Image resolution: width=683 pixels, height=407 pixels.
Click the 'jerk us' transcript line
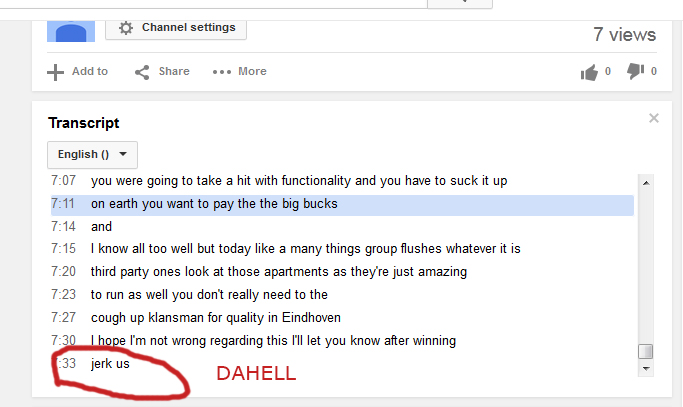pos(110,364)
